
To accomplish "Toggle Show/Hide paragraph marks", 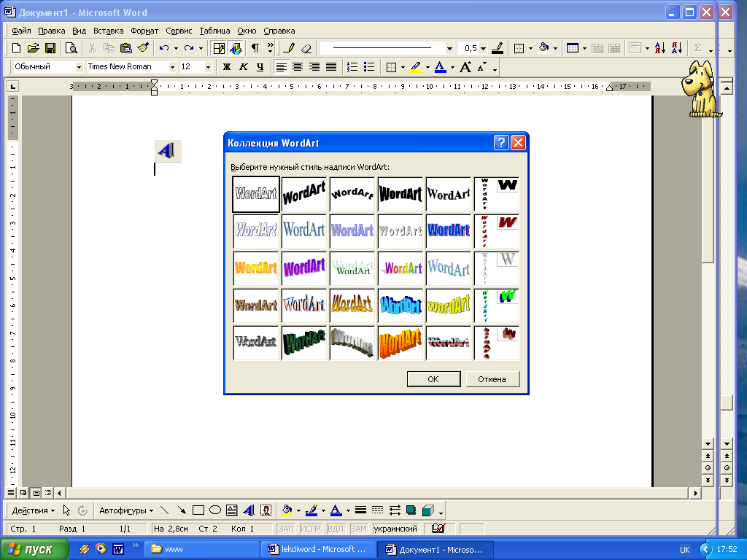I will click(x=255, y=48).
